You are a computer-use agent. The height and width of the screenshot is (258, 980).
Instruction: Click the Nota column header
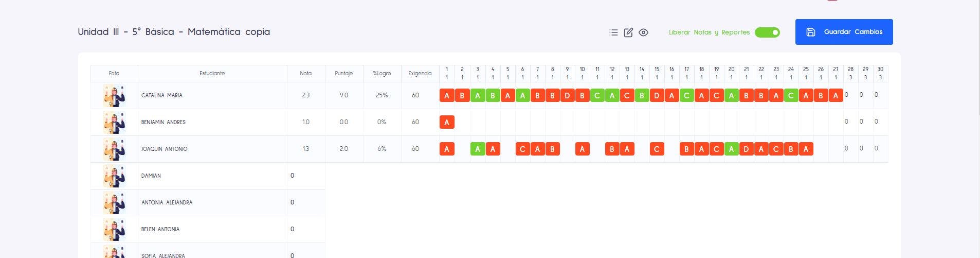[x=306, y=74]
